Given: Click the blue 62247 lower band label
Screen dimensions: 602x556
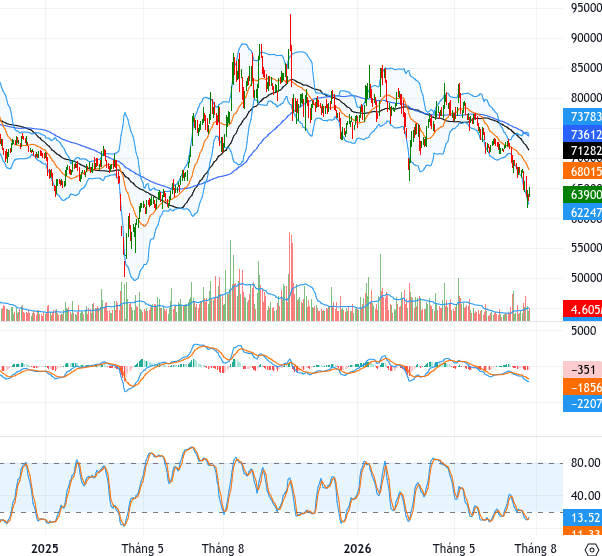Looking at the screenshot, I should pyautogui.click(x=582, y=212).
